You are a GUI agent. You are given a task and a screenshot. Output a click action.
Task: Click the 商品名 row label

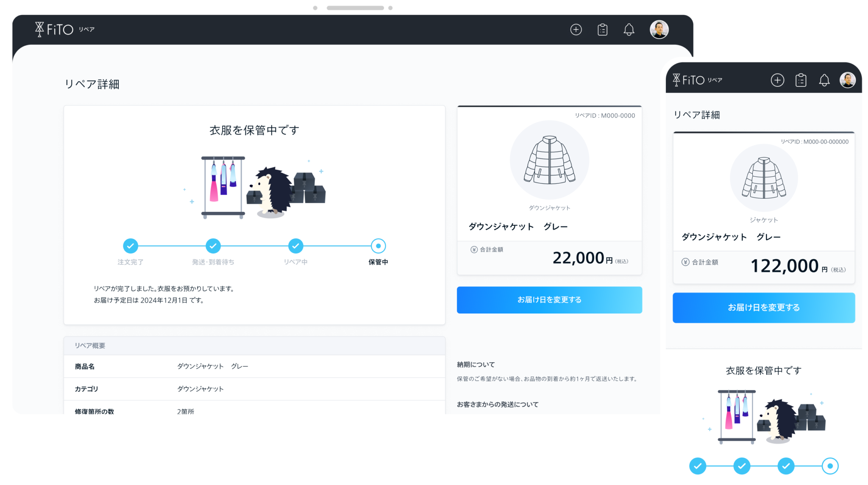coord(85,366)
